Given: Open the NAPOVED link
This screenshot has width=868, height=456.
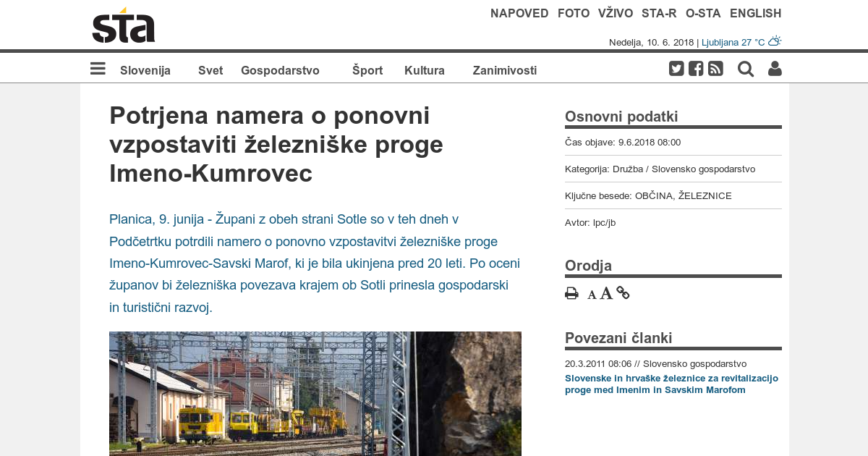Looking at the screenshot, I should [519, 13].
